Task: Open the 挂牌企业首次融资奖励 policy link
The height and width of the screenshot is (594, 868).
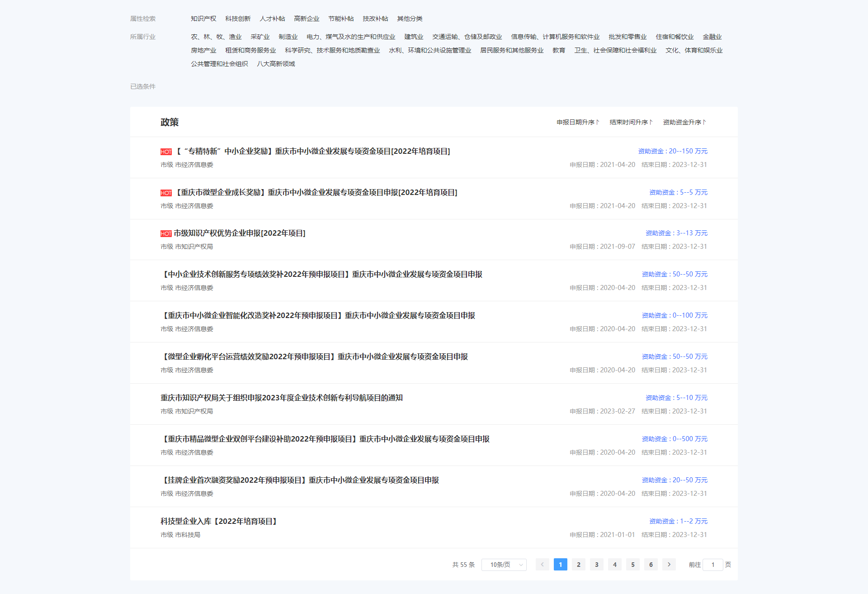Action: (x=300, y=480)
